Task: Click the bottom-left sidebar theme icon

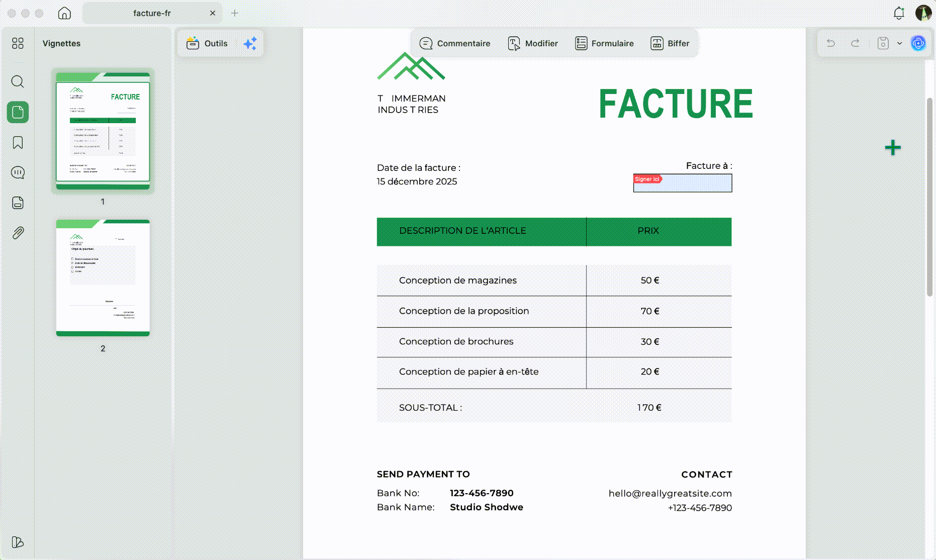Action: tap(18, 542)
